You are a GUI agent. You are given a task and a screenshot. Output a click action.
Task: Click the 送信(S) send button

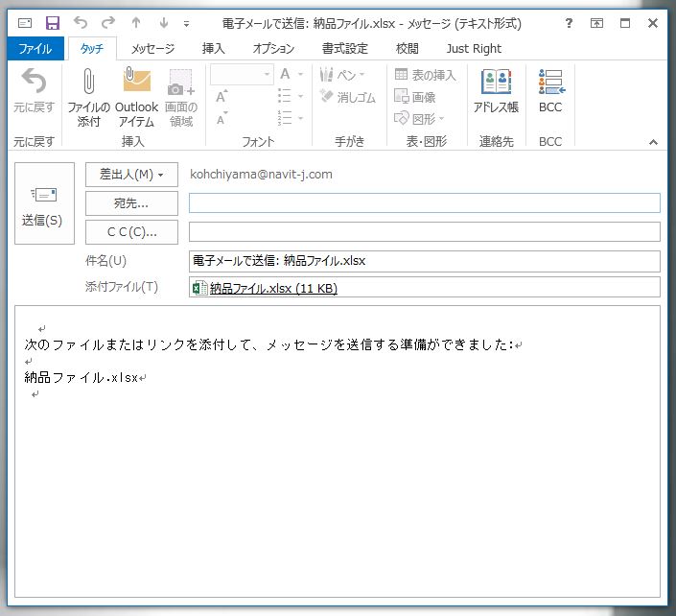pyautogui.click(x=44, y=203)
